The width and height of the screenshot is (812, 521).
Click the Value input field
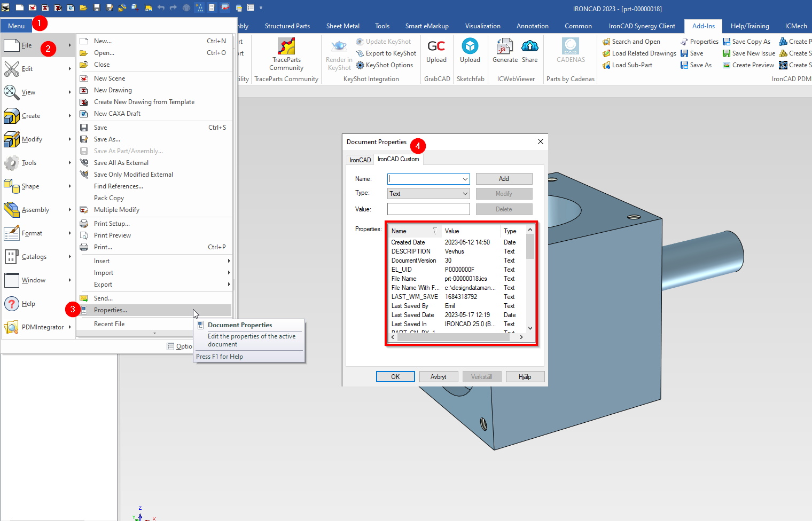[428, 209]
